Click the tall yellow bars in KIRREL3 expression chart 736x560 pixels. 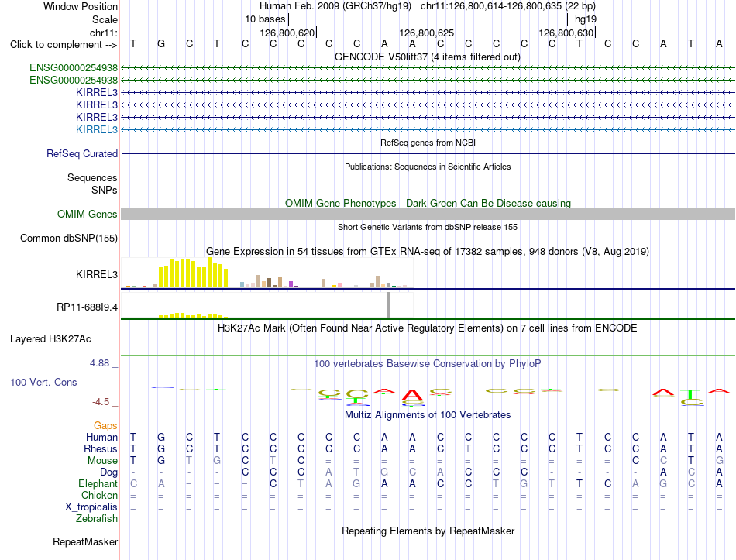pyautogui.click(x=194, y=273)
